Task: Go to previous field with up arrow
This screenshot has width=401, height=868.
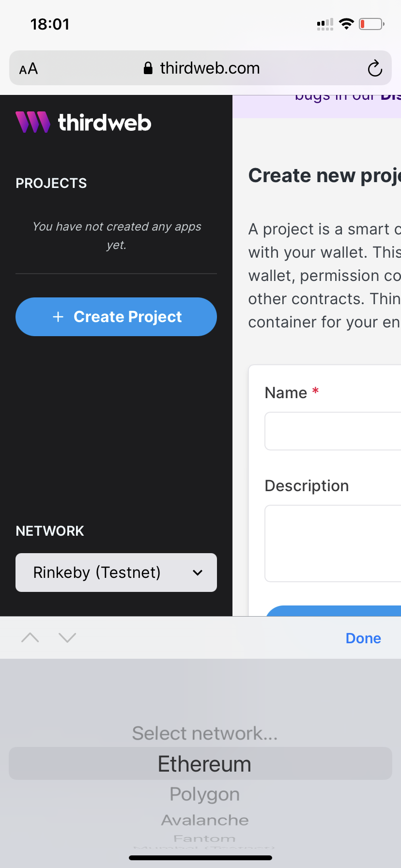Action: pyautogui.click(x=30, y=637)
